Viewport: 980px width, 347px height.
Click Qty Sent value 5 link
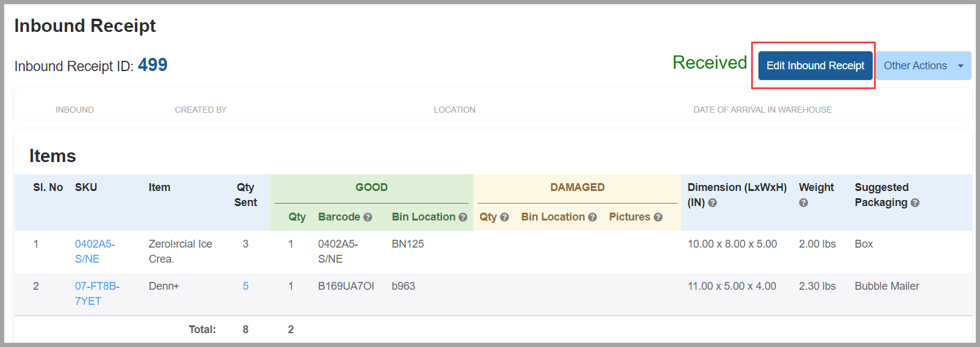[x=246, y=286]
